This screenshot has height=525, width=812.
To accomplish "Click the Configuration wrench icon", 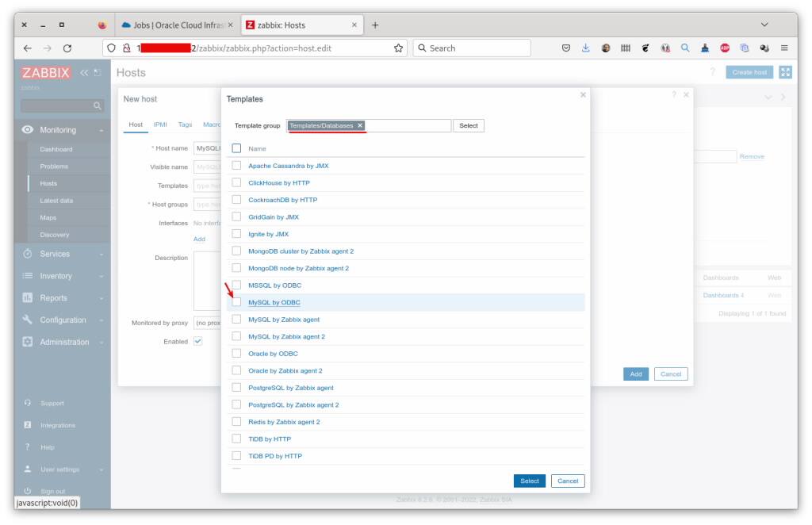I will (x=28, y=320).
